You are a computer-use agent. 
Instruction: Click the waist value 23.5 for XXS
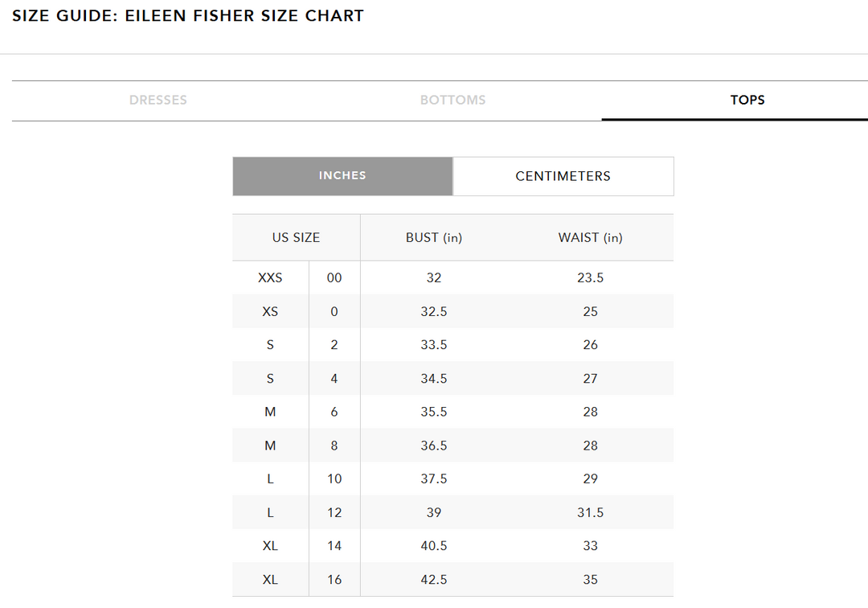click(590, 277)
